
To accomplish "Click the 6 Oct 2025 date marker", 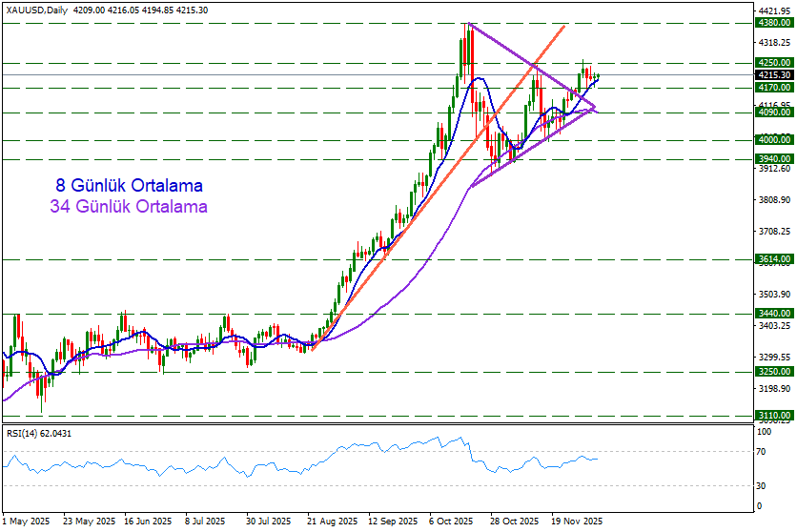I will [452, 522].
